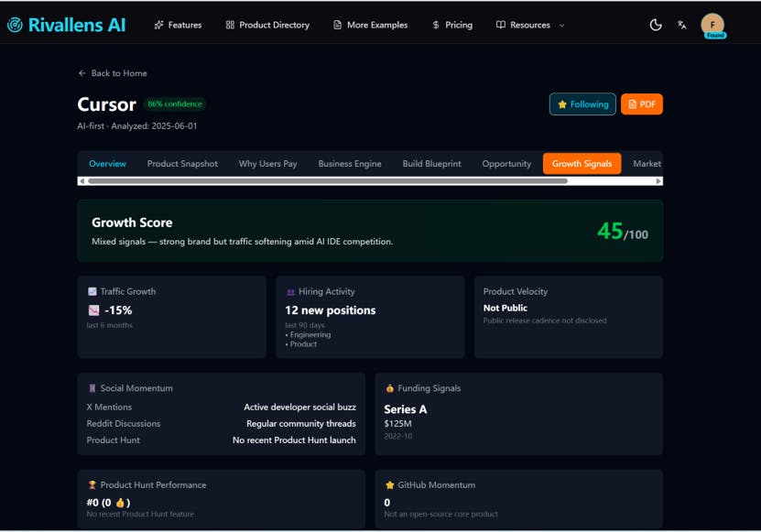Click the -15% traffic value
761x532 pixels.
tap(118, 310)
